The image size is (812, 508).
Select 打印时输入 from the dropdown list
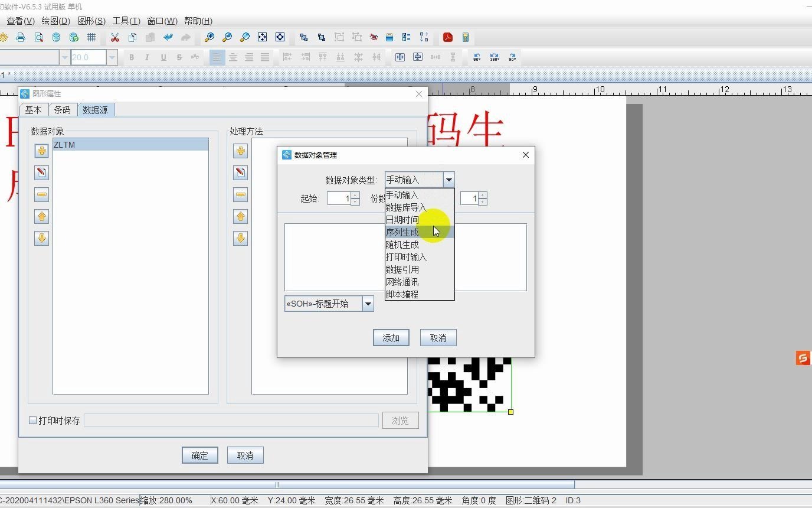click(420, 257)
